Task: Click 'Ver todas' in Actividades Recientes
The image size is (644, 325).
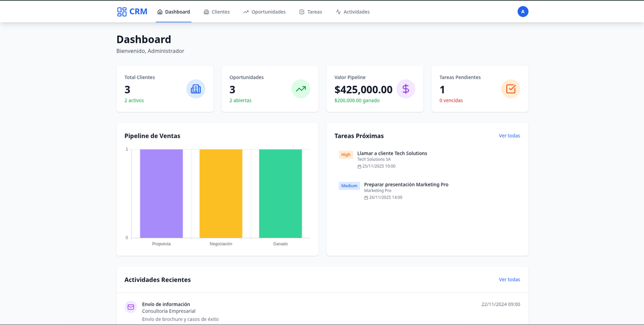Action: point(510,280)
